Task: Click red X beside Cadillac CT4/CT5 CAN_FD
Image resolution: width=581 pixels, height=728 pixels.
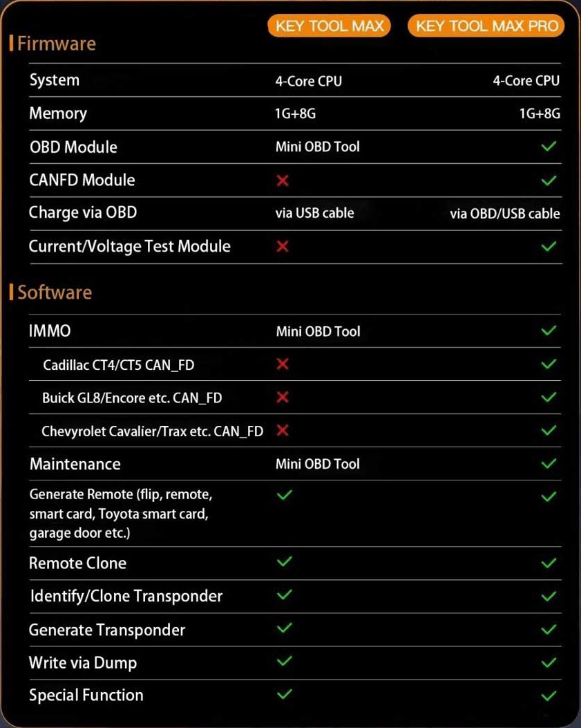Action: click(282, 364)
